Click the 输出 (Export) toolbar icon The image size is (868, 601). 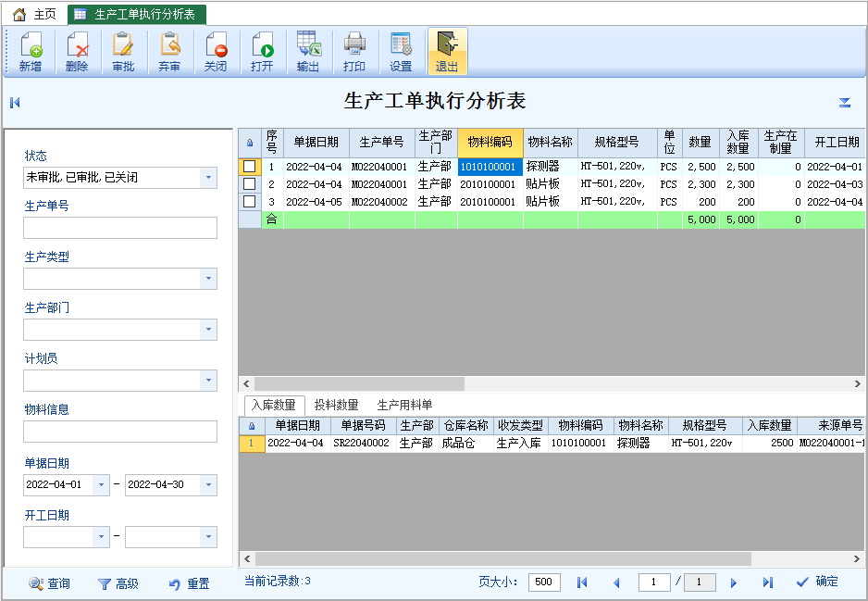[308, 52]
